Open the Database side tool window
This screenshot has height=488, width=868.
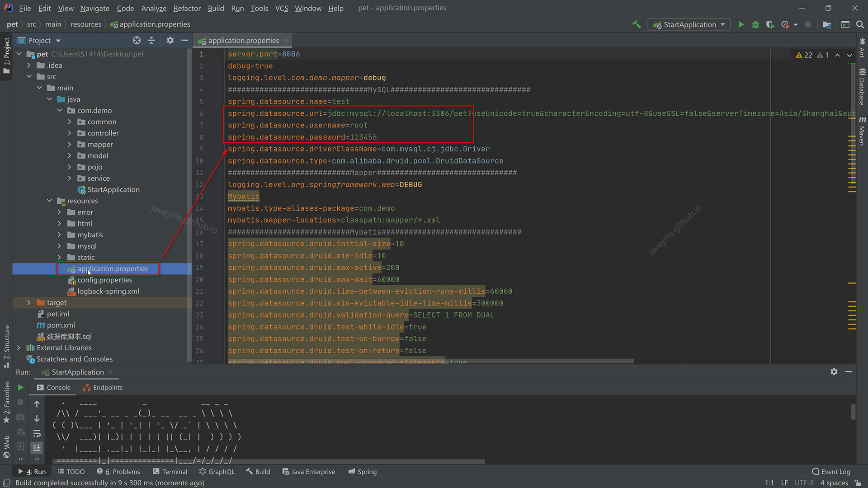[x=862, y=87]
